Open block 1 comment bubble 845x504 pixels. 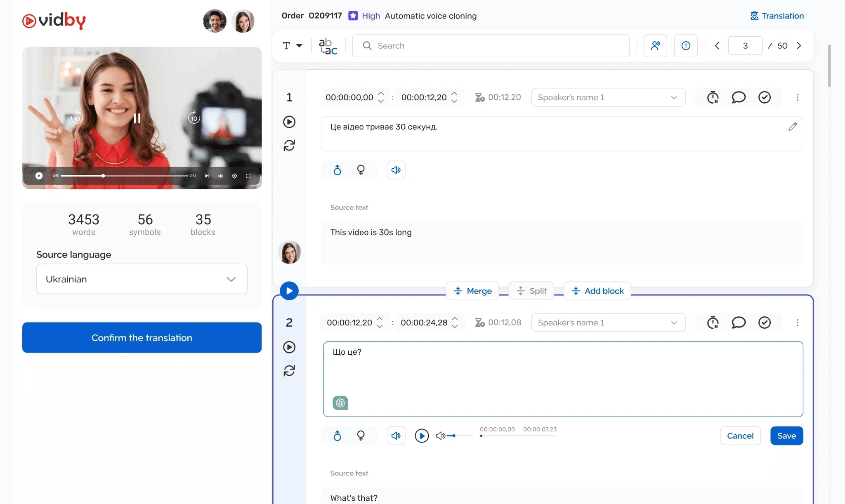[x=739, y=97]
